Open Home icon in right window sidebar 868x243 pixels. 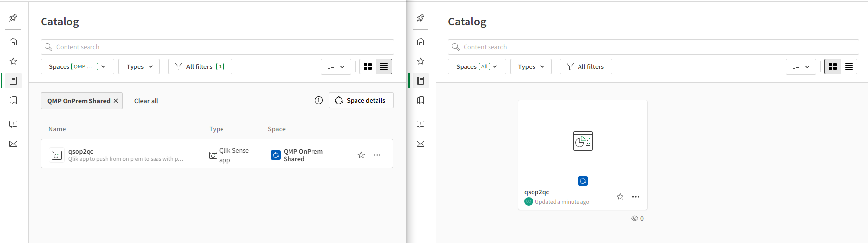click(421, 42)
